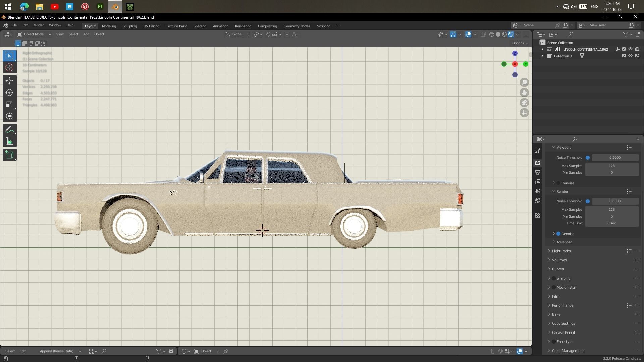Viewport: 644px width, 362px height.
Task: Switch to rendered viewport shading
Action: click(x=511, y=34)
